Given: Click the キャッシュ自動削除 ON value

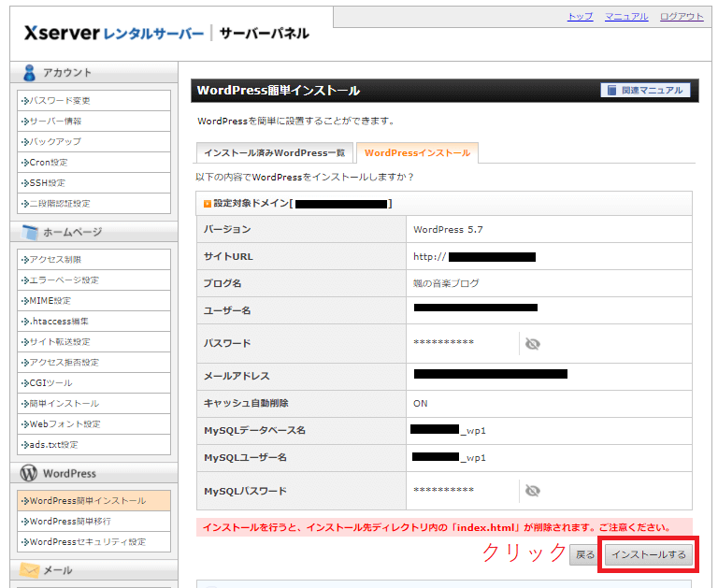Looking at the screenshot, I should [421, 404].
